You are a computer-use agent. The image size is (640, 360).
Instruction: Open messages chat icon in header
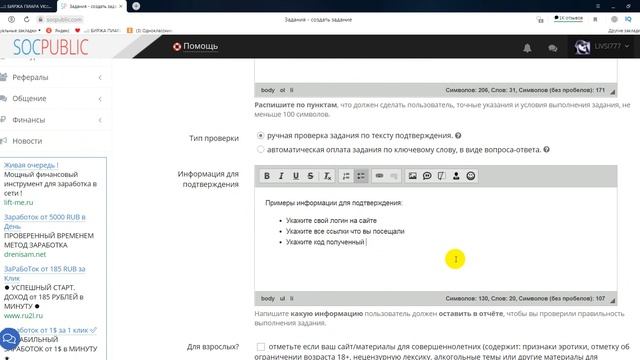click(553, 48)
